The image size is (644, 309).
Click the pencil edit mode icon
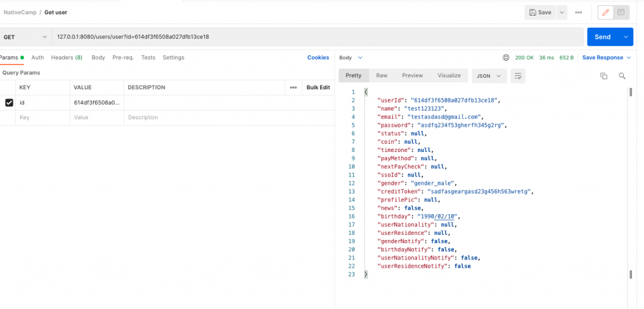(606, 13)
